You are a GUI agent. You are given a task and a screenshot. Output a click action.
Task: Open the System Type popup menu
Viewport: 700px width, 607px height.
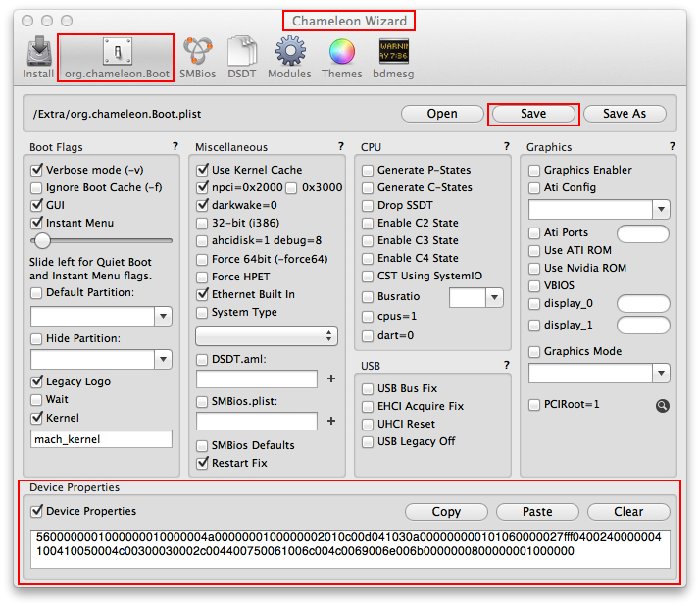point(267,336)
